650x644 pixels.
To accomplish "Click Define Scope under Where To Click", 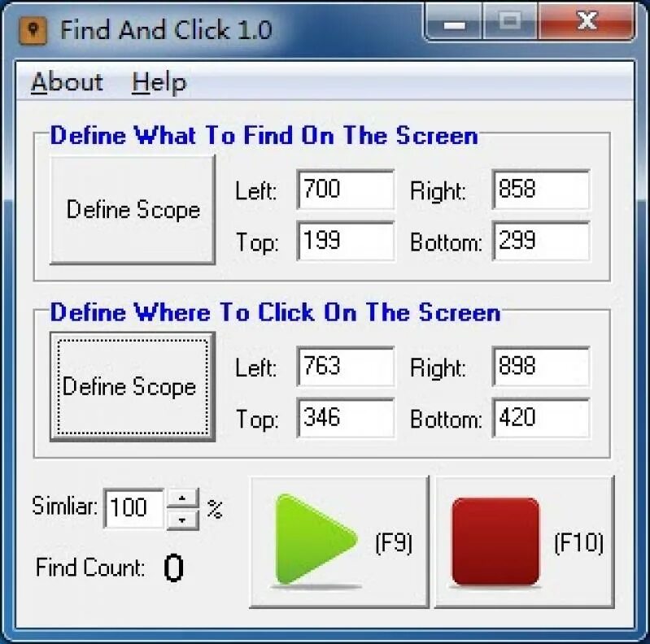I will [x=133, y=387].
